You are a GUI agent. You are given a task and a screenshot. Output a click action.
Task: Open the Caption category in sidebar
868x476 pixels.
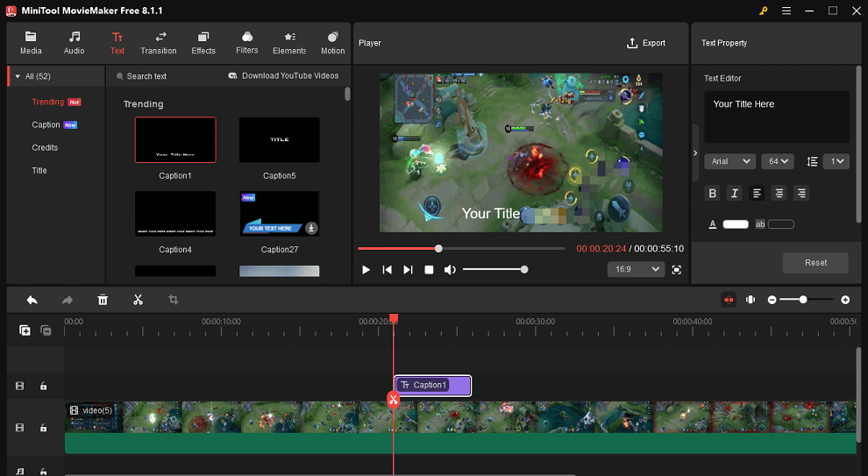click(46, 125)
